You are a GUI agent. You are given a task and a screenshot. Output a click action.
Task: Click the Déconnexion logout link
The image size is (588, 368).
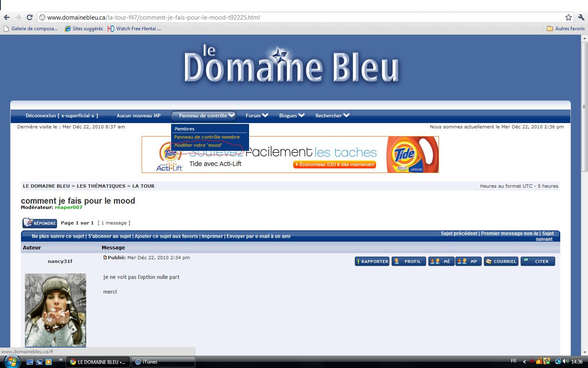pyautogui.click(x=62, y=116)
